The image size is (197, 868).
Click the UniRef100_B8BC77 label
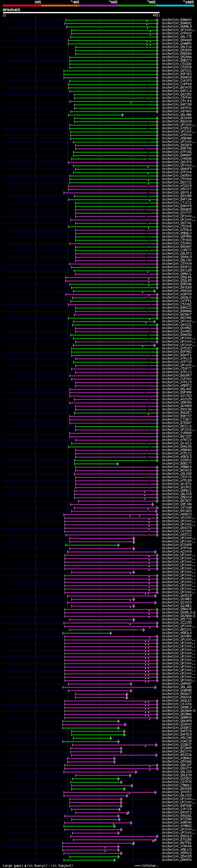click(177, 463)
